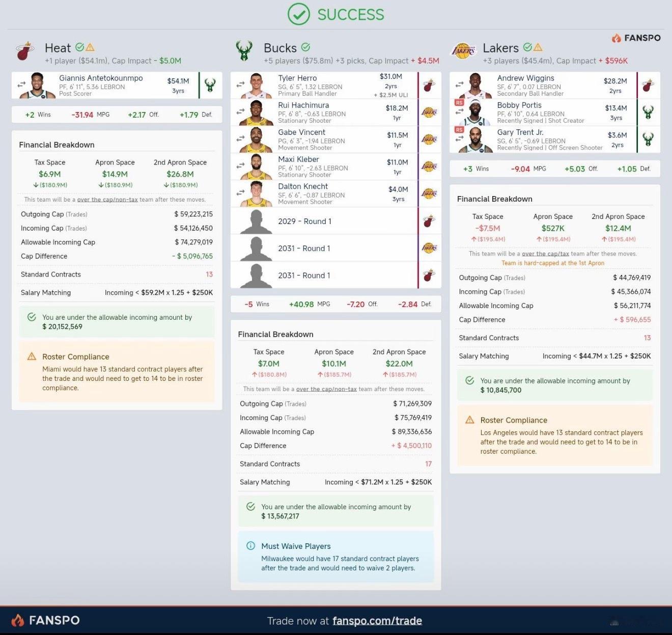Click the 'Must Waive Players' heading

296,546
